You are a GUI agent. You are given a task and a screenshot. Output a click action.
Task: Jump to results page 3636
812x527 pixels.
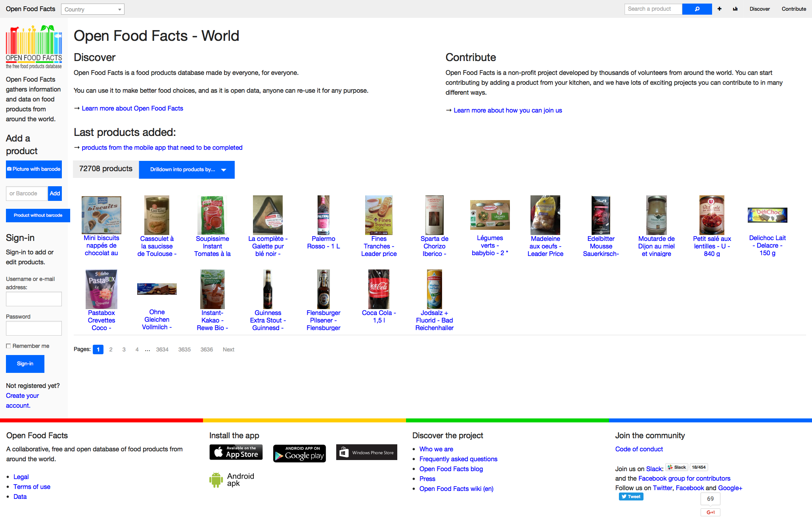pos(207,349)
